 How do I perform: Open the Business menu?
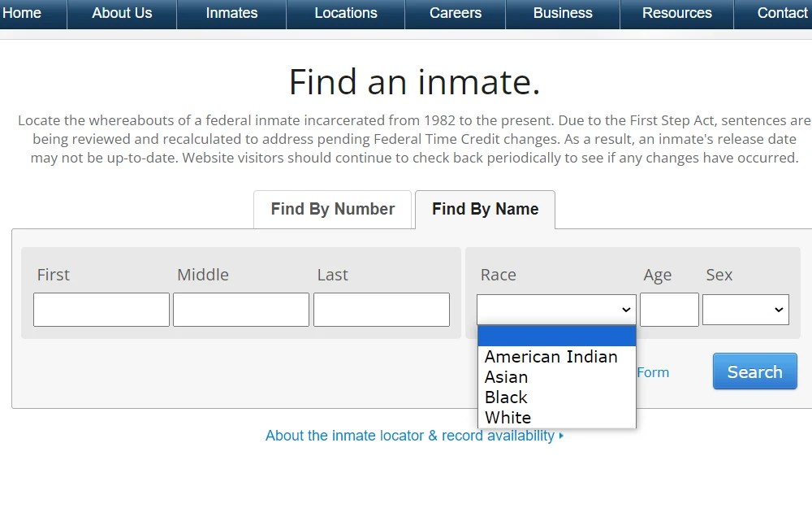563,13
